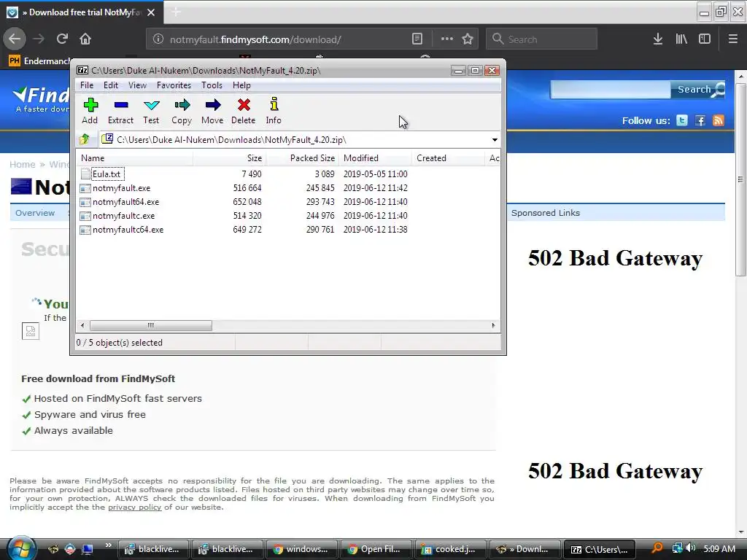Open the Favorites menu

click(x=174, y=85)
